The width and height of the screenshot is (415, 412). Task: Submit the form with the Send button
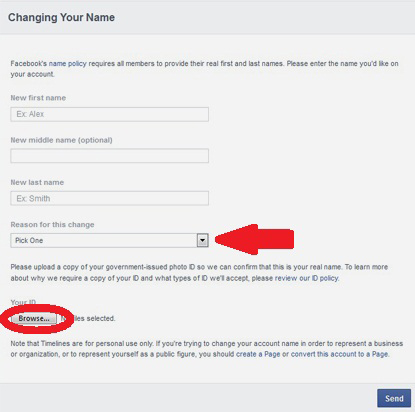394,398
